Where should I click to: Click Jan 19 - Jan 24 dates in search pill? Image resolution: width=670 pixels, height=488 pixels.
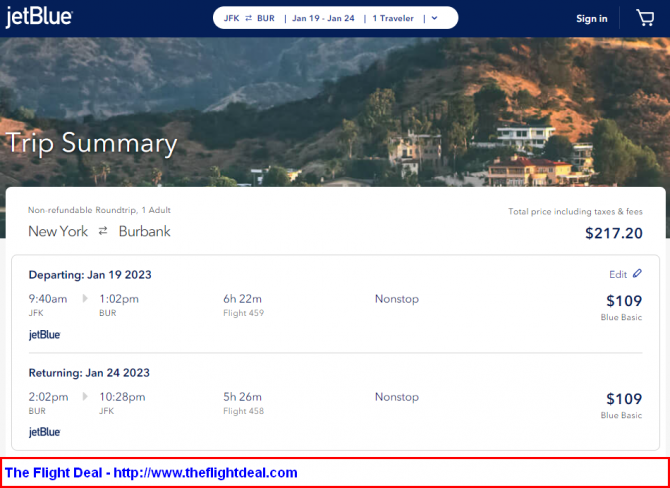click(x=323, y=18)
